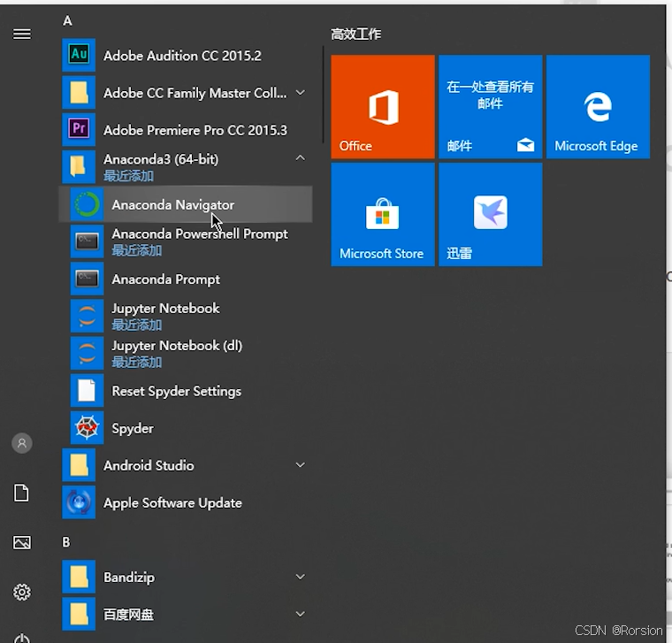Click the Spyder spiderweb icon
672x643 pixels.
point(87,428)
